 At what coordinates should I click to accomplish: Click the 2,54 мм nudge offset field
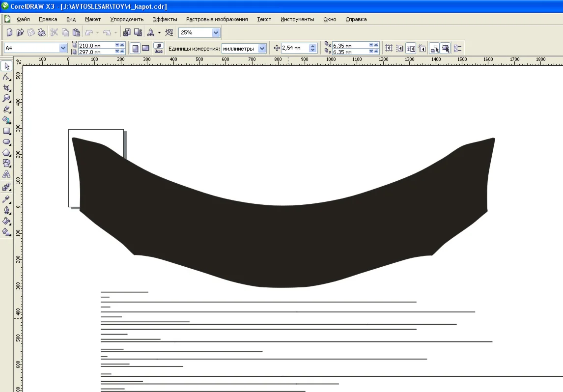[x=295, y=48]
